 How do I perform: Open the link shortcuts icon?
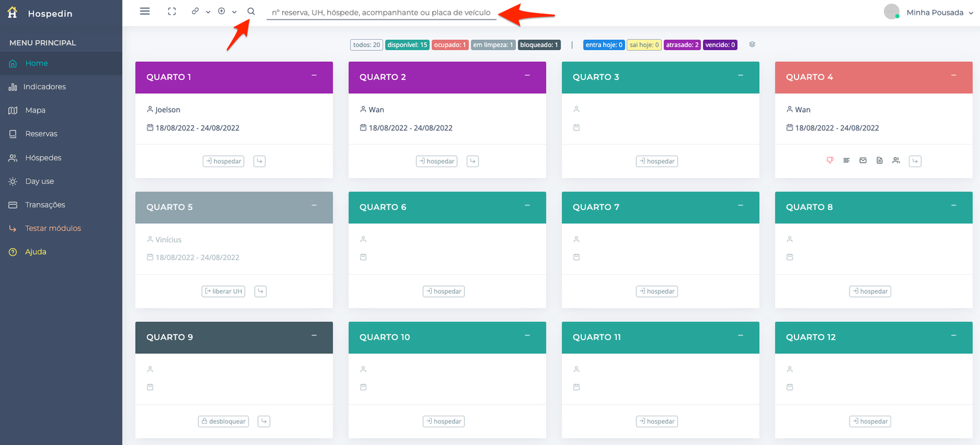tap(195, 11)
